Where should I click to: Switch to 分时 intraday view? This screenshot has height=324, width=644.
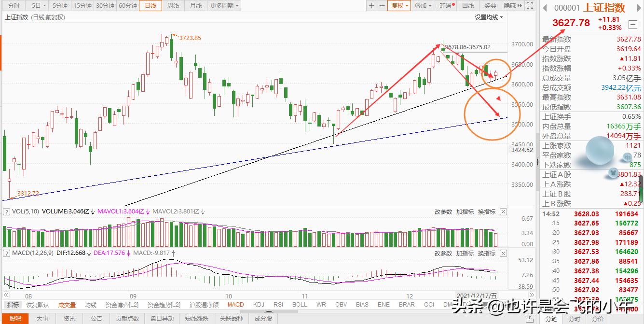[14, 6]
